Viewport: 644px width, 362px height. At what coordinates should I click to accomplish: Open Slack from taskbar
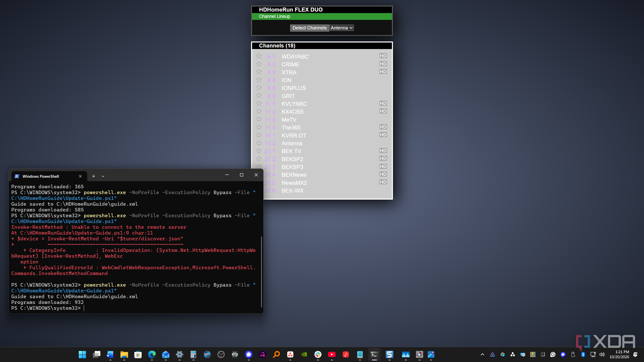pyautogui.click(x=318, y=354)
